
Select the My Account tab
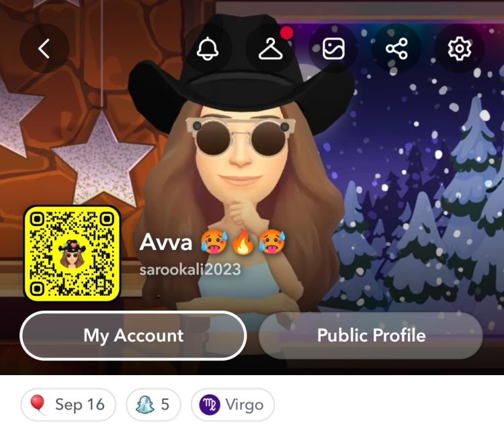coord(133,335)
